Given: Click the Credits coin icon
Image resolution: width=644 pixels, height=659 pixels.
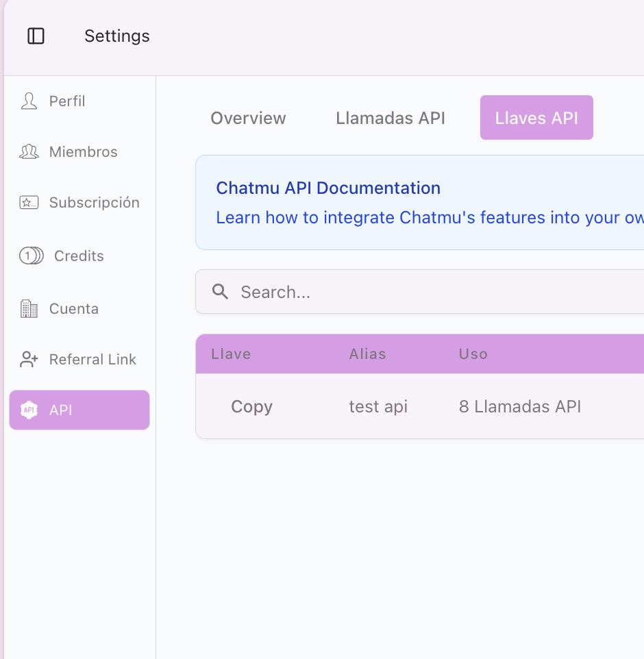Looking at the screenshot, I should click(31, 256).
